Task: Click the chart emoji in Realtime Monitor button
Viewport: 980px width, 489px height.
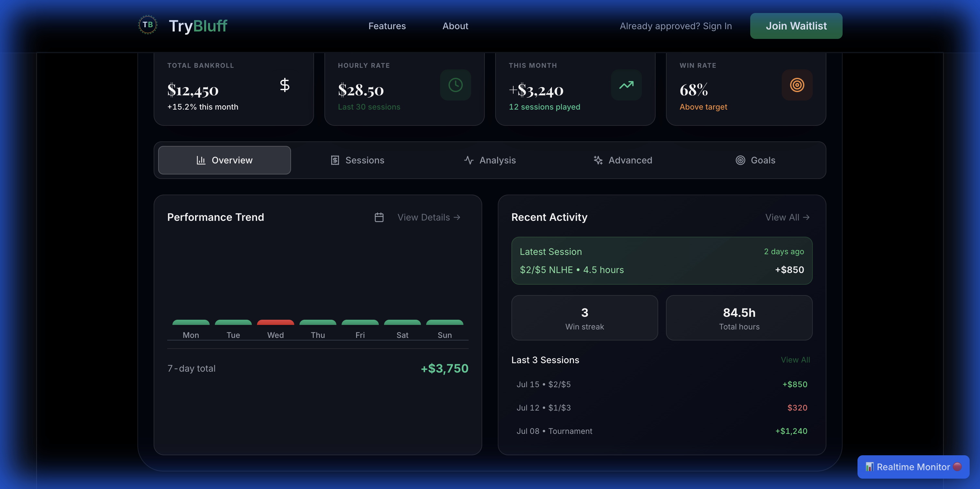Action: click(x=870, y=467)
